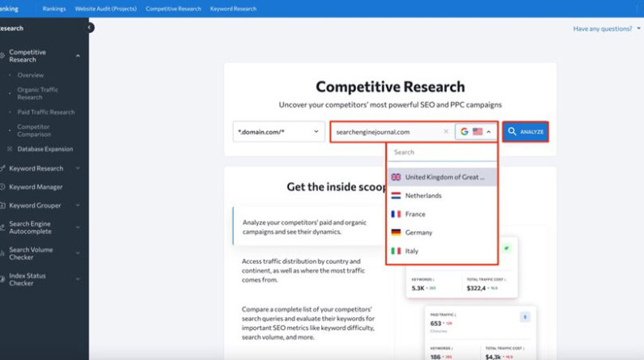Screen dimensions: 644x360
Task: Open Keyword Manager in sidebar
Action: tap(36, 187)
